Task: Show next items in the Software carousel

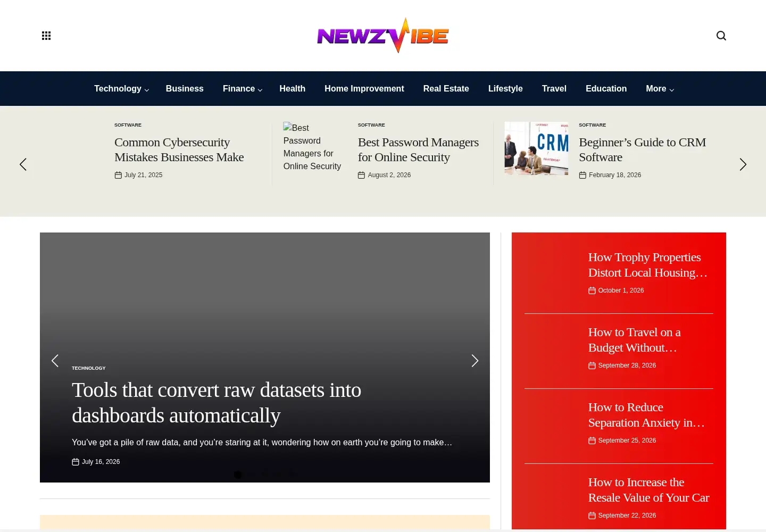Action: point(743,164)
